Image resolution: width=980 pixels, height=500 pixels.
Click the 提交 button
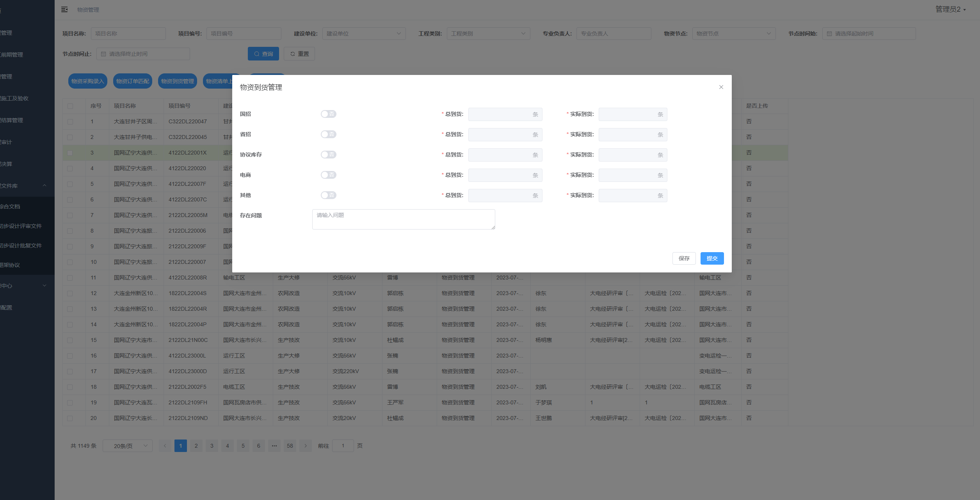click(712, 258)
